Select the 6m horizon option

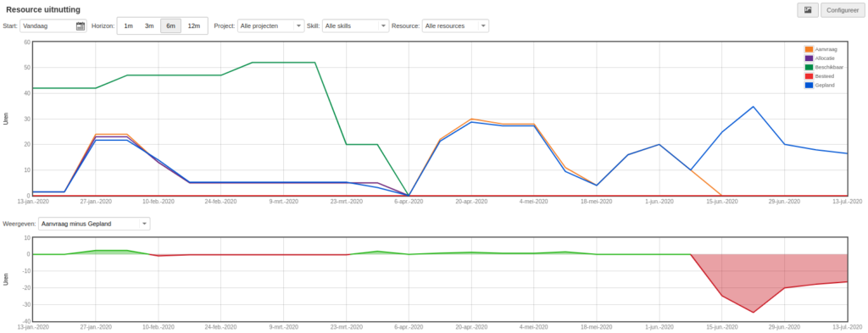170,26
